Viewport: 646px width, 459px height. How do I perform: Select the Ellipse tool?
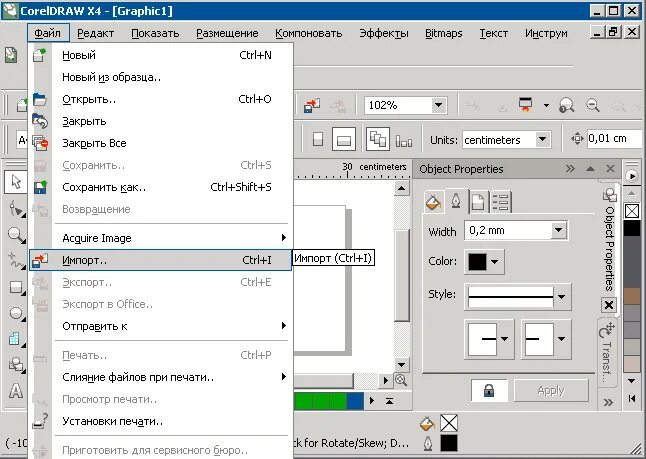(16, 313)
